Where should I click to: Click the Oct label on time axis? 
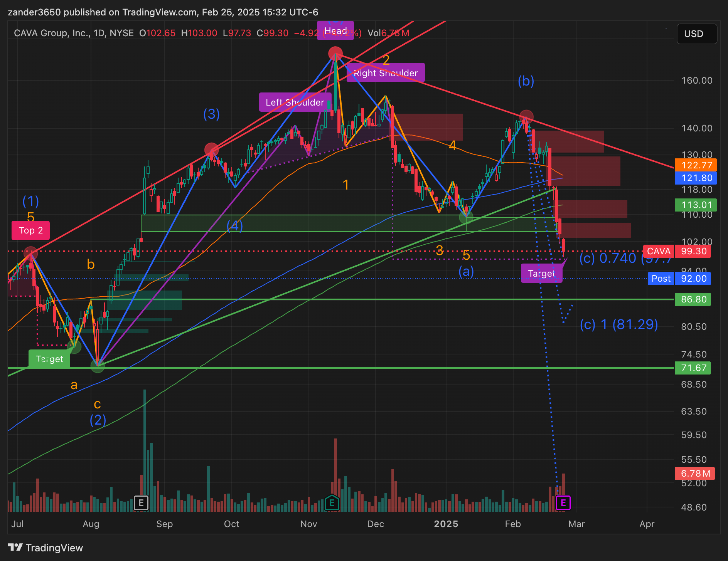tap(232, 524)
